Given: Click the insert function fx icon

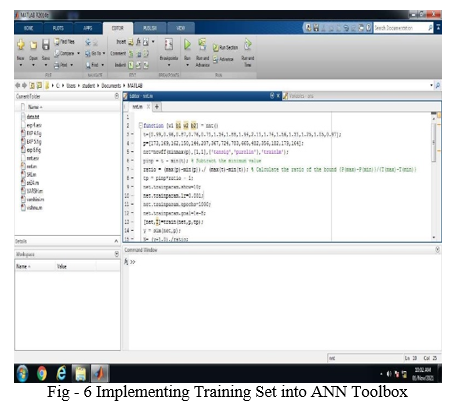Looking at the screenshot, I should coord(138,42).
